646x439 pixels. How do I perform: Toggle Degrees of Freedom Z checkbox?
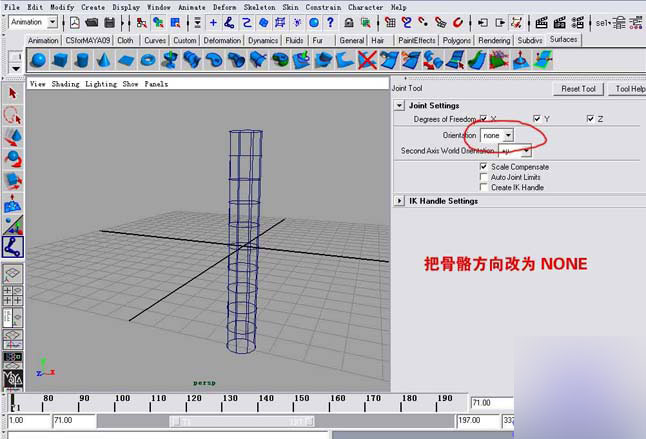(590, 119)
